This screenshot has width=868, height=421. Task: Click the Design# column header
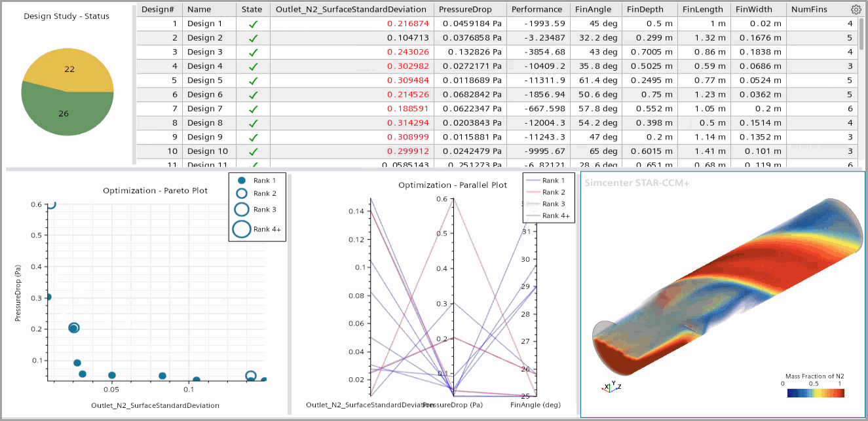tap(158, 10)
